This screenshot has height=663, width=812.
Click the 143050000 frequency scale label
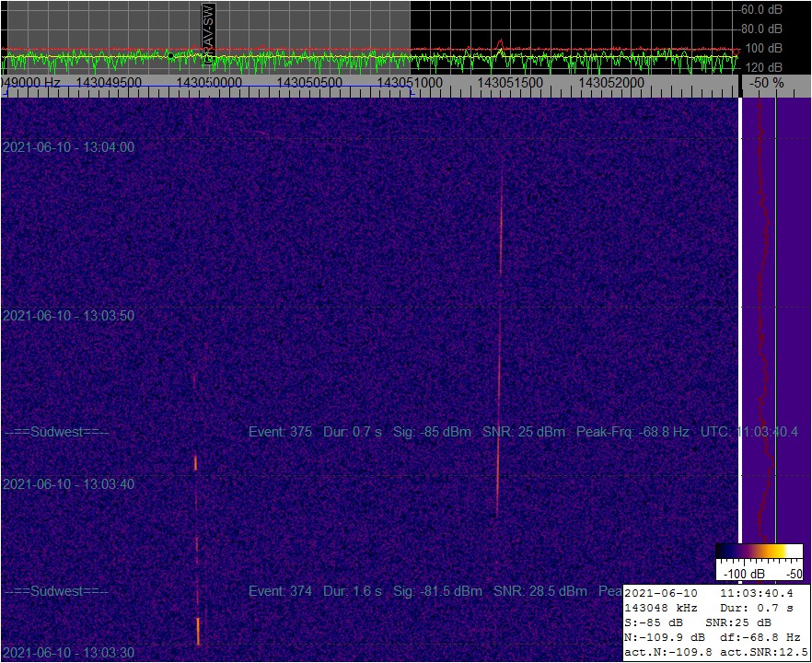[209, 83]
